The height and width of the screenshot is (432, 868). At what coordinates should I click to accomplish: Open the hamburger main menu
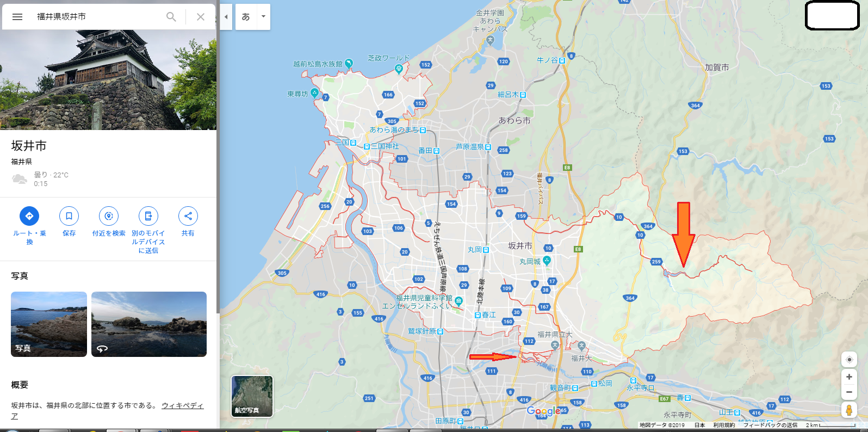pyautogui.click(x=17, y=17)
